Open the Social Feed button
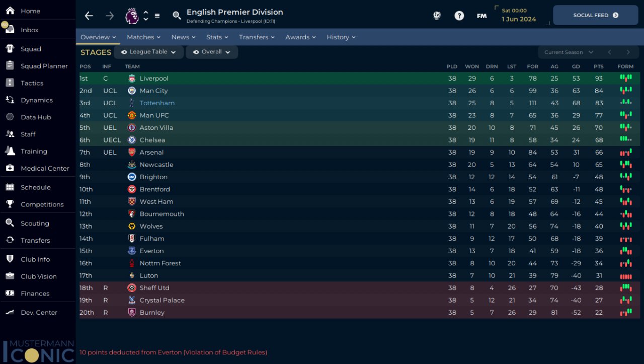This screenshot has height=364, width=644. click(x=595, y=16)
